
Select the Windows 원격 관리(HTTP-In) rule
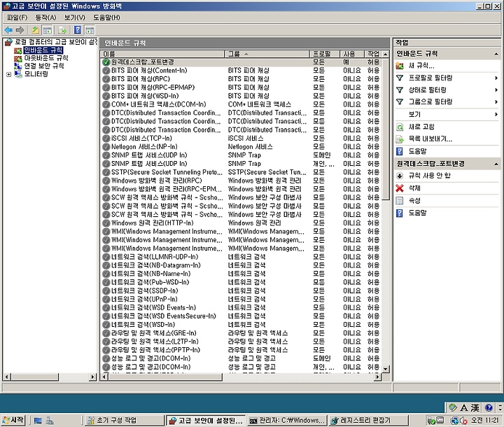(x=241, y=223)
